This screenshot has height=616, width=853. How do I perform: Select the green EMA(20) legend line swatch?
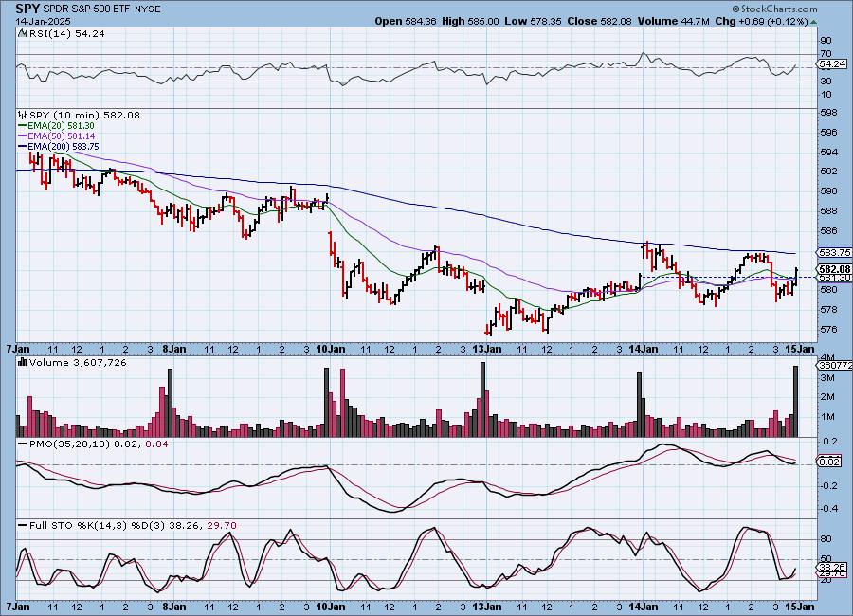point(23,126)
